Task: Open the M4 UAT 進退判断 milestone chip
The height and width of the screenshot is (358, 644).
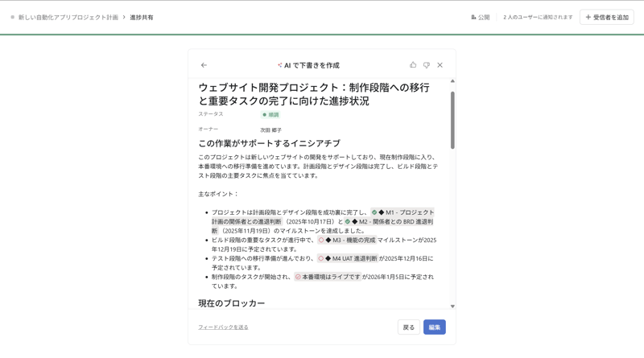Action: 348,259
